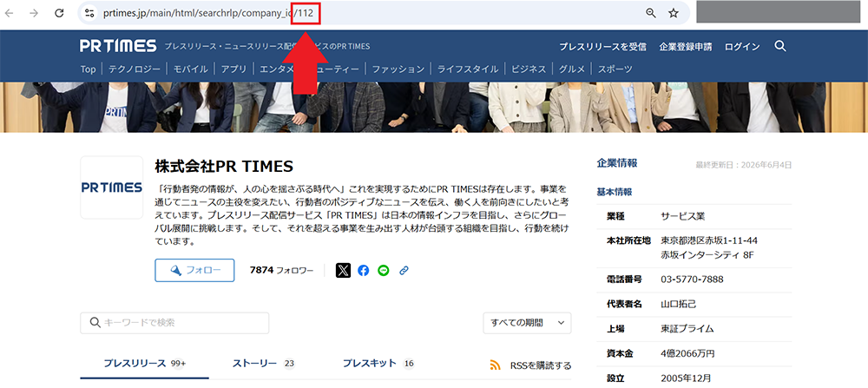The height and width of the screenshot is (388, 868).
Task: Click RSSを購読する link
Action: coord(540,365)
